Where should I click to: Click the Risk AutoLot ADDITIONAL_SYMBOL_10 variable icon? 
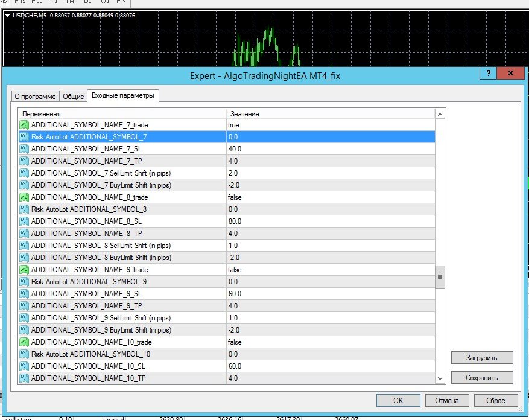pos(24,354)
